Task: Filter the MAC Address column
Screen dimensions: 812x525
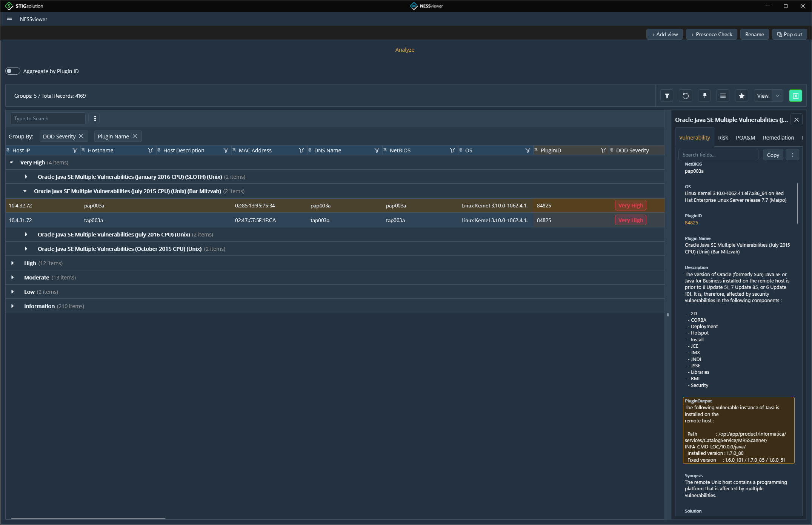Action: pos(301,150)
